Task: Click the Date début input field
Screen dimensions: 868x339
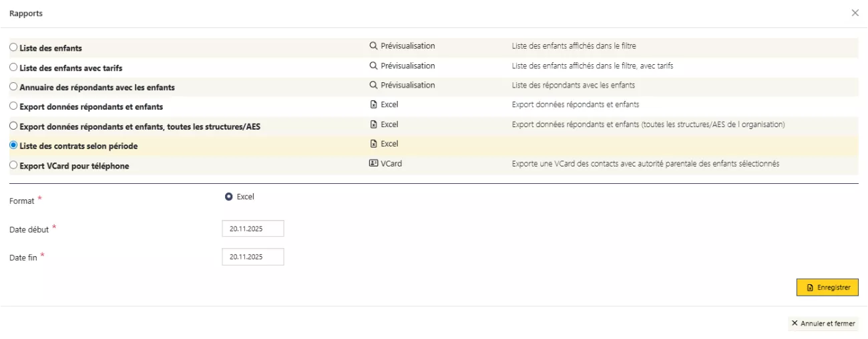Action: pyautogui.click(x=253, y=229)
